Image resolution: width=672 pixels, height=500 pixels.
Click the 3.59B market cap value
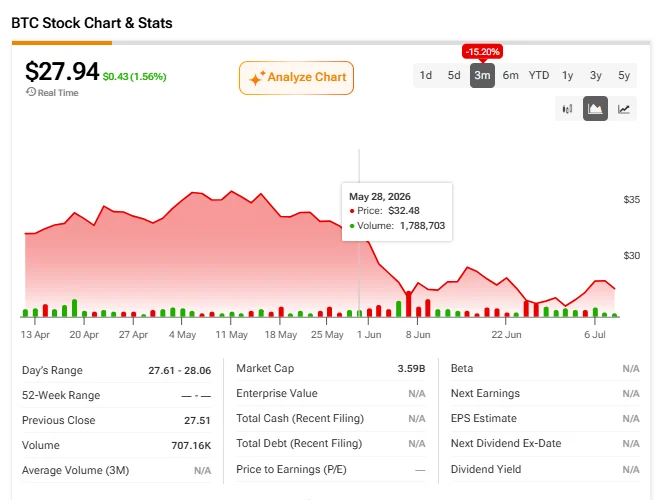(x=411, y=369)
